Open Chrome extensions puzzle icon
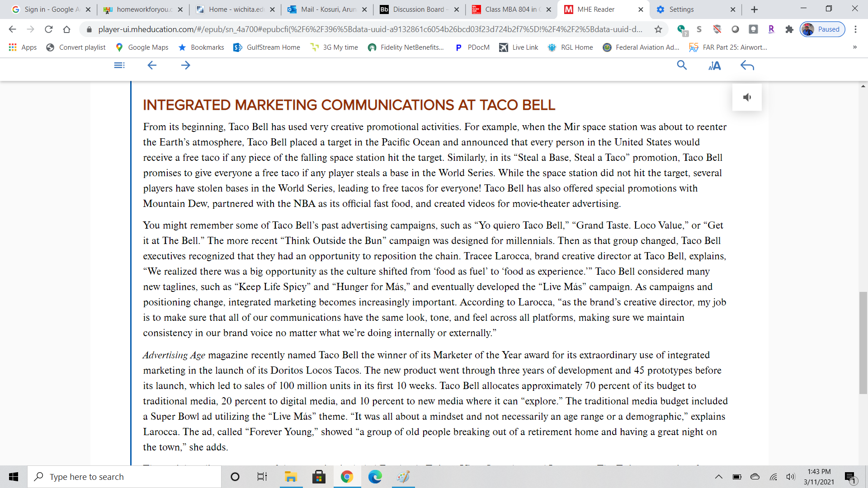 [x=789, y=29]
